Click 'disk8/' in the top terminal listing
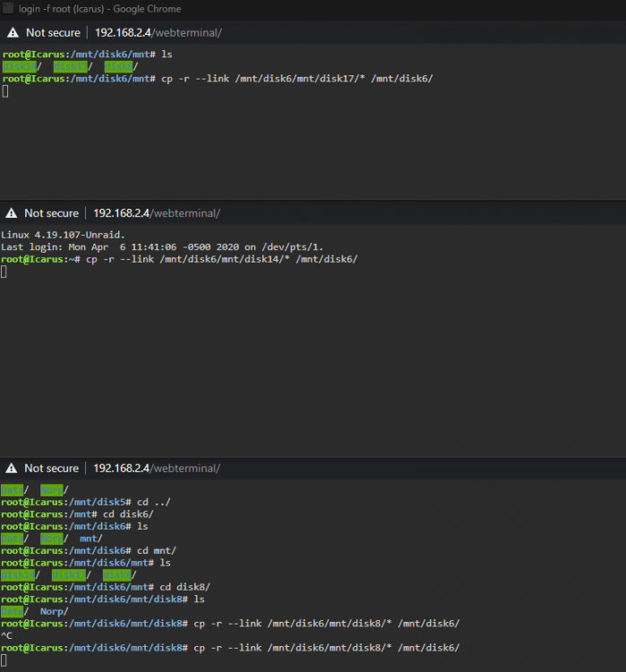The width and height of the screenshot is (626, 672). pos(121,66)
